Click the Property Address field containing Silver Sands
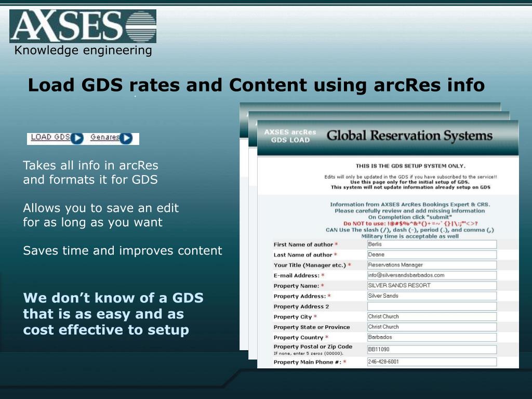The height and width of the screenshot is (399, 532). (432, 296)
